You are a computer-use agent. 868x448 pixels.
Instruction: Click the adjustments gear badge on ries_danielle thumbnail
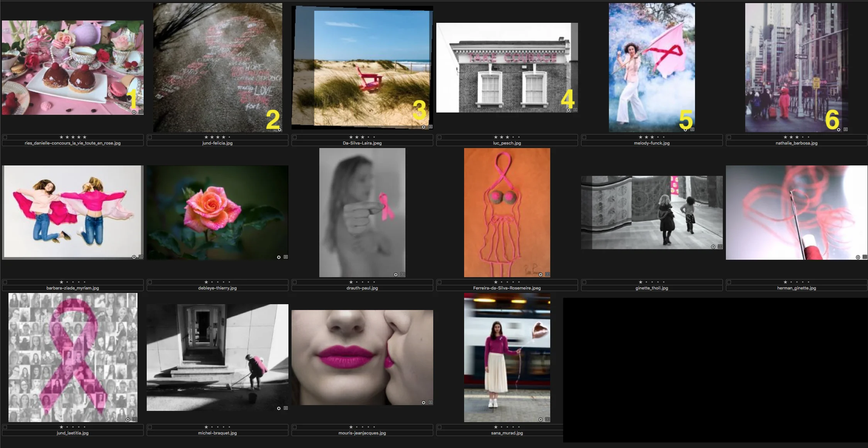click(134, 112)
